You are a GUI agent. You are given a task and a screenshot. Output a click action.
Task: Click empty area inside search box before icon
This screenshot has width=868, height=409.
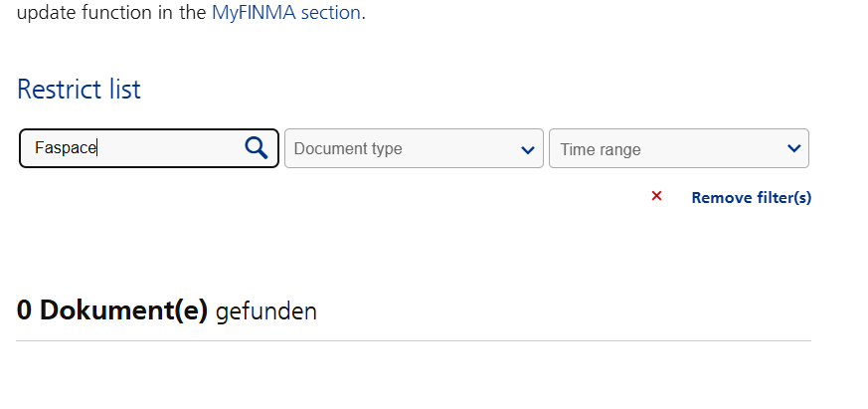[169, 148]
